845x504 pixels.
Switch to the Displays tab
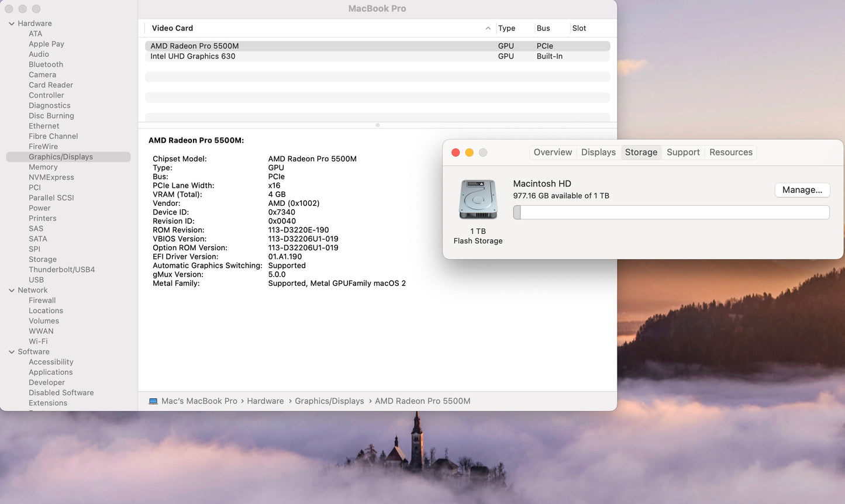point(598,152)
